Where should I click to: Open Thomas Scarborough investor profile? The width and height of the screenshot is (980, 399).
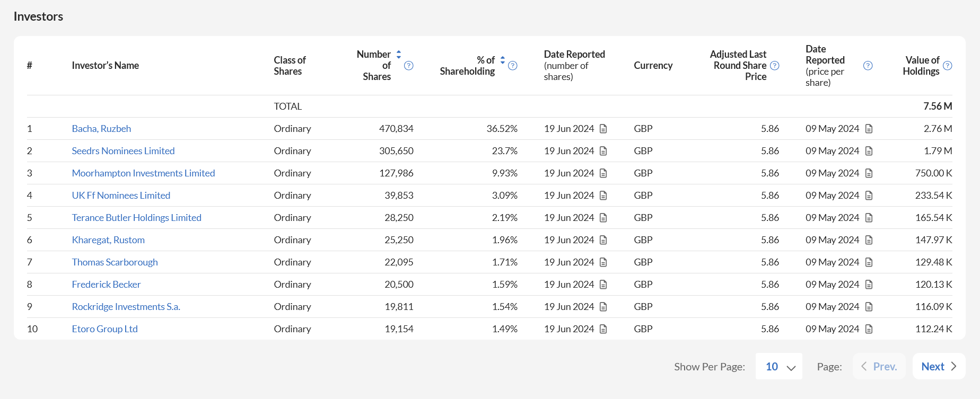pos(115,262)
